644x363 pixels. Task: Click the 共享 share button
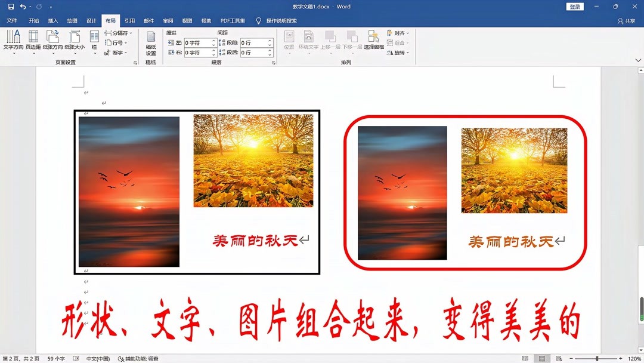click(628, 20)
